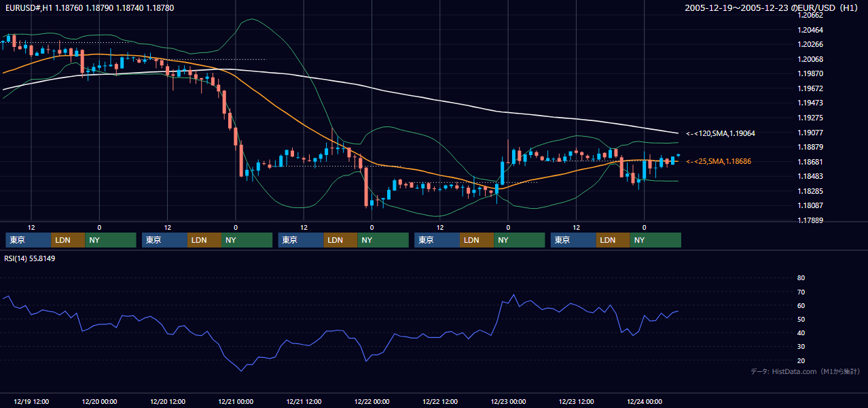Click RSI scale level 60

click(801, 305)
